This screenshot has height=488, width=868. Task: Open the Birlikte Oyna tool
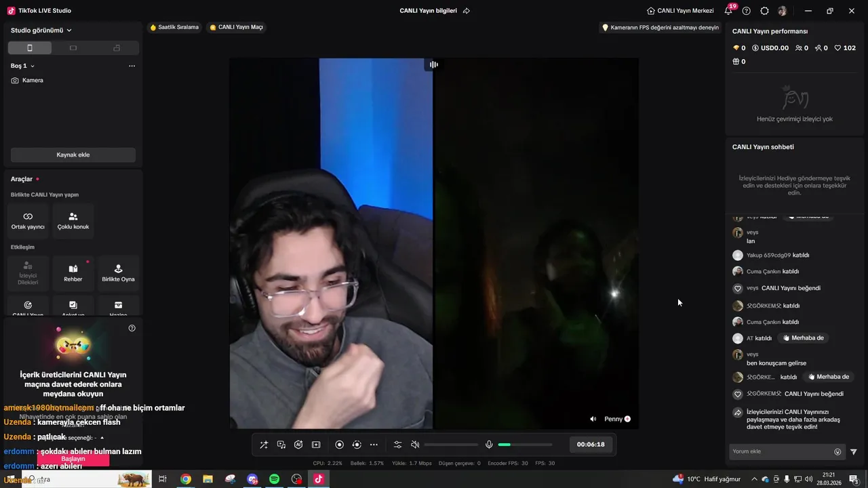(118, 273)
